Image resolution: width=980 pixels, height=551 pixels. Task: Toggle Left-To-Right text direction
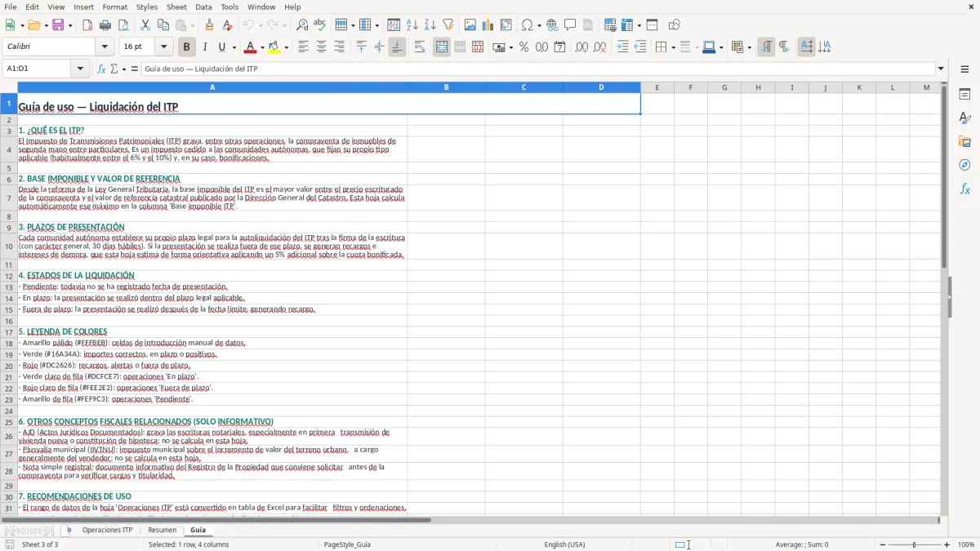[766, 47]
